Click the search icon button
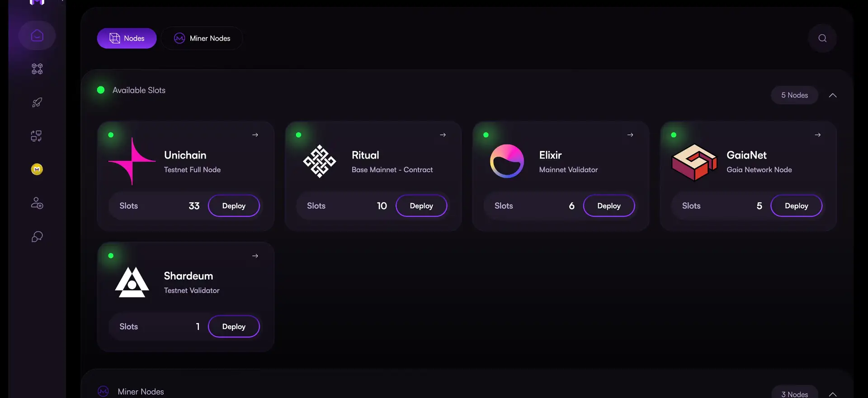Screen dimensions: 868x398 [x=822, y=38]
